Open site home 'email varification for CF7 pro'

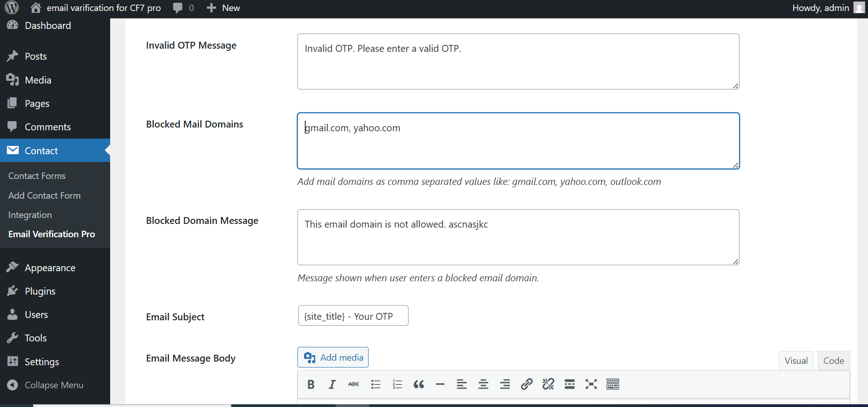pyautogui.click(x=95, y=8)
